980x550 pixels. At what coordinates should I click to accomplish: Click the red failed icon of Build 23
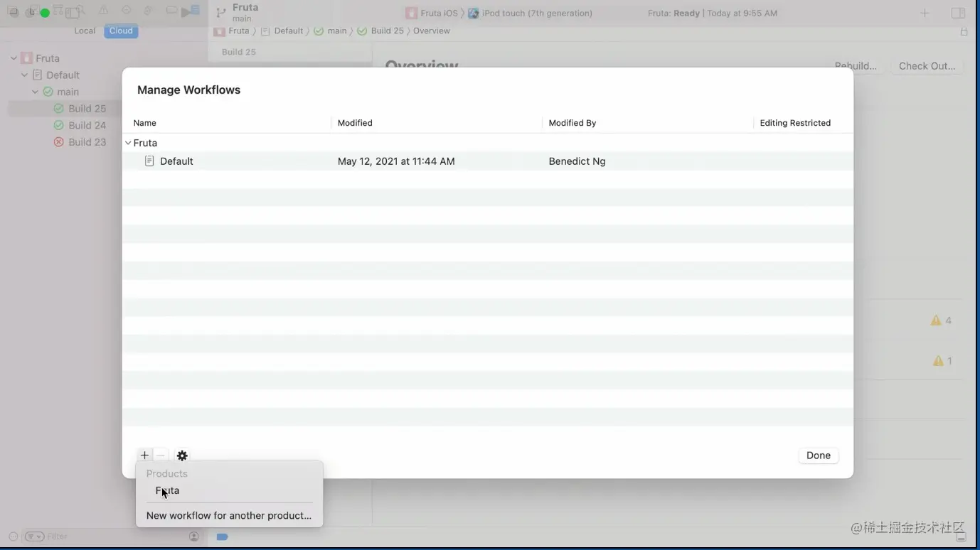(x=59, y=142)
